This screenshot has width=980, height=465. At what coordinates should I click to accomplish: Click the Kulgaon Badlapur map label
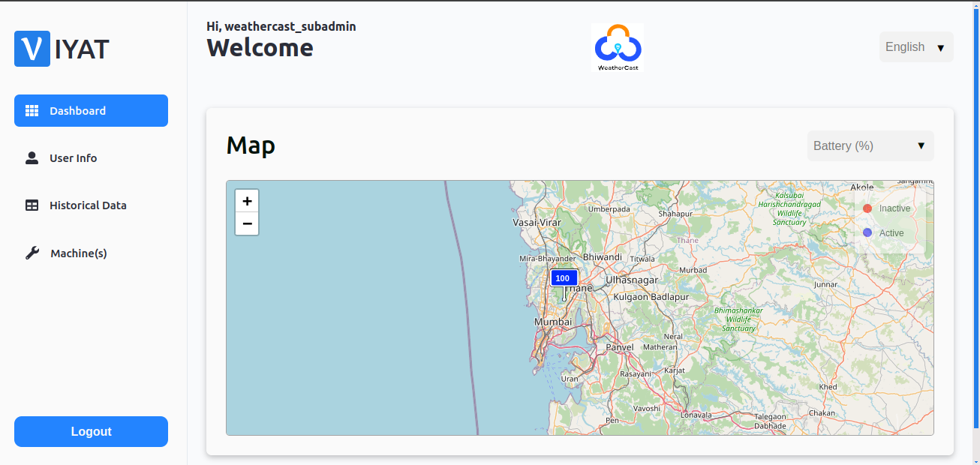coord(651,297)
